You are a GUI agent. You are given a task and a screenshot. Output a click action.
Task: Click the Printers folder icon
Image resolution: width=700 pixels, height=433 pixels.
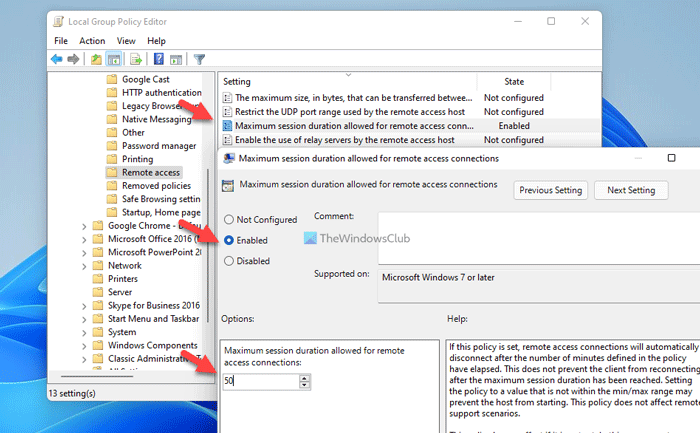pos(98,279)
